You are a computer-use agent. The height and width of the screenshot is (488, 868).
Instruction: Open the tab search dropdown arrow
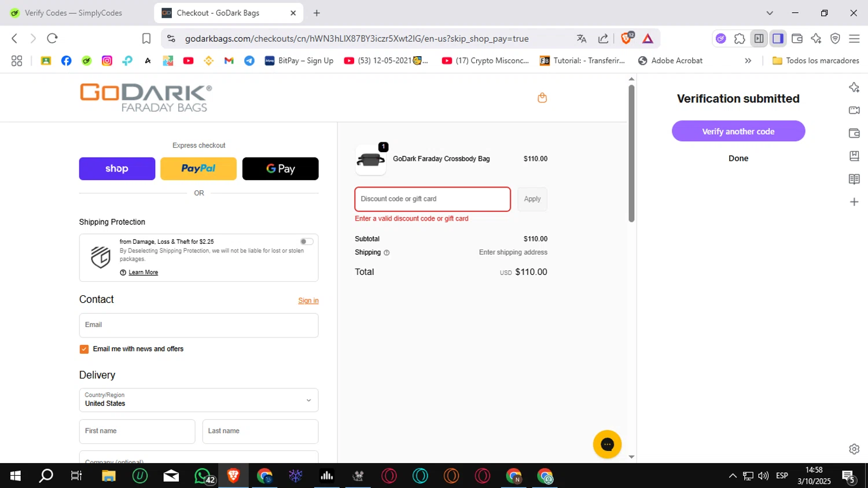pyautogui.click(x=770, y=13)
